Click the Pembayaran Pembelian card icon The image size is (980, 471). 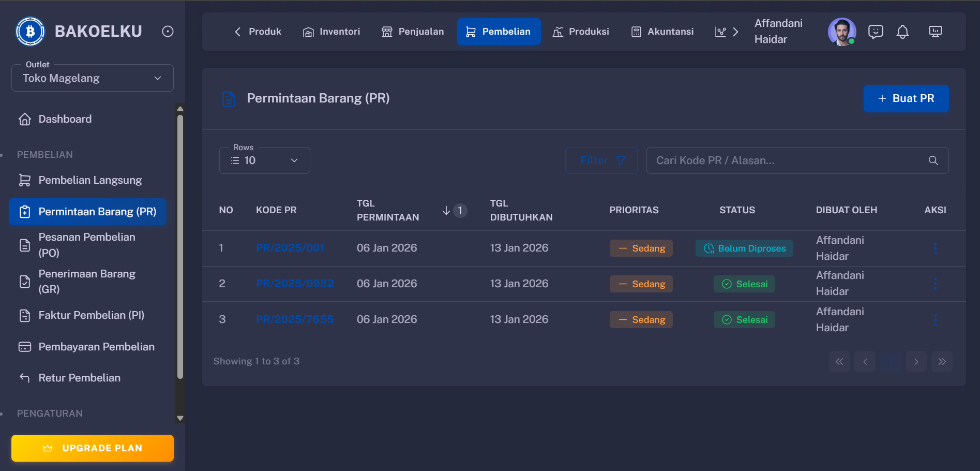click(24, 347)
